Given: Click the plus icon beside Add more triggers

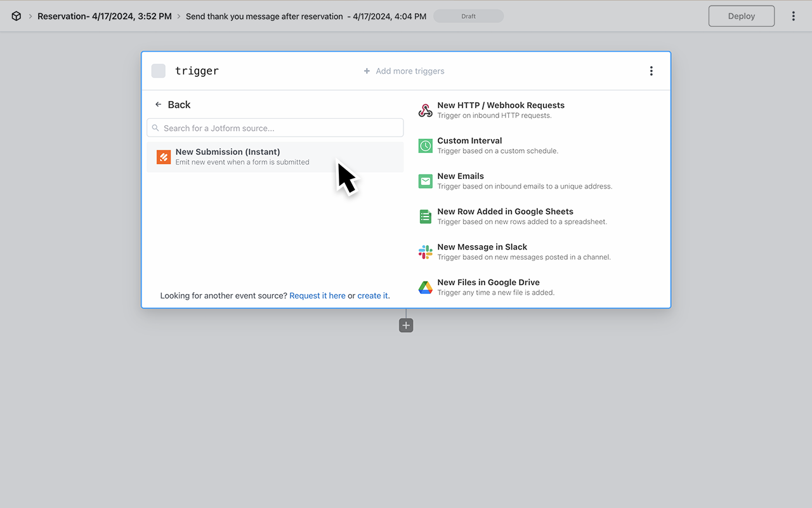Looking at the screenshot, I should [x=367, y=71].
